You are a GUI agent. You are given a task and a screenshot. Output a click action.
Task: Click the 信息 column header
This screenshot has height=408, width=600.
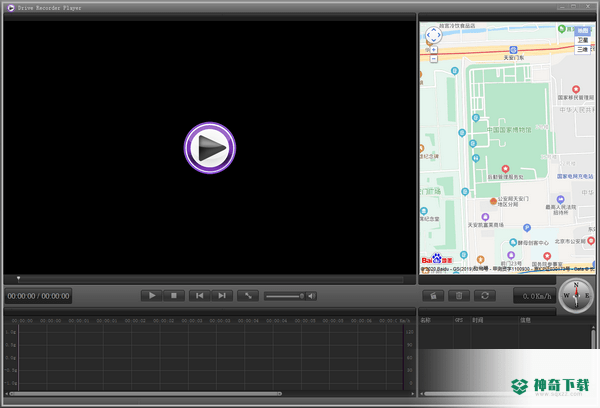tap(525, 320)
